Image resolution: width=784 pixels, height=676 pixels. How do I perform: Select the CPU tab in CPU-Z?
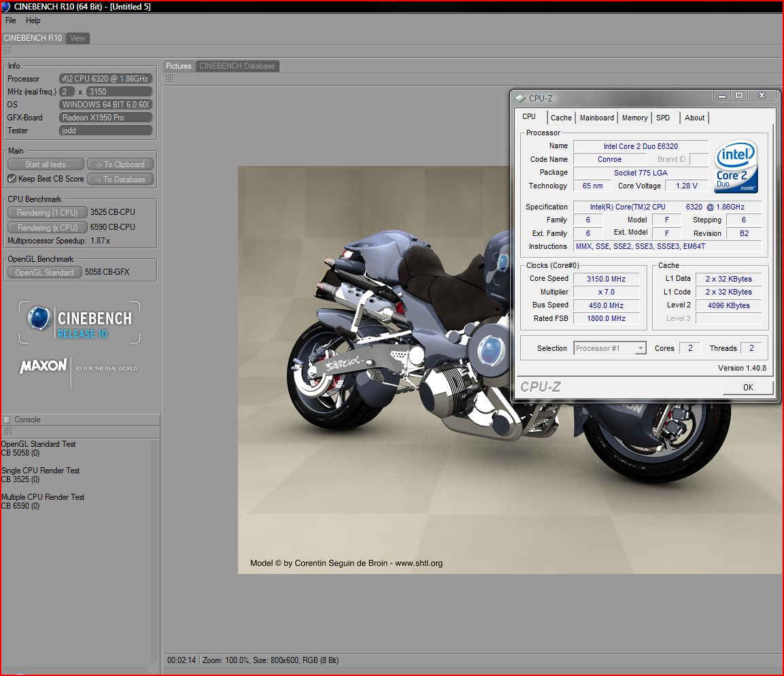click(x=529, y=116)
